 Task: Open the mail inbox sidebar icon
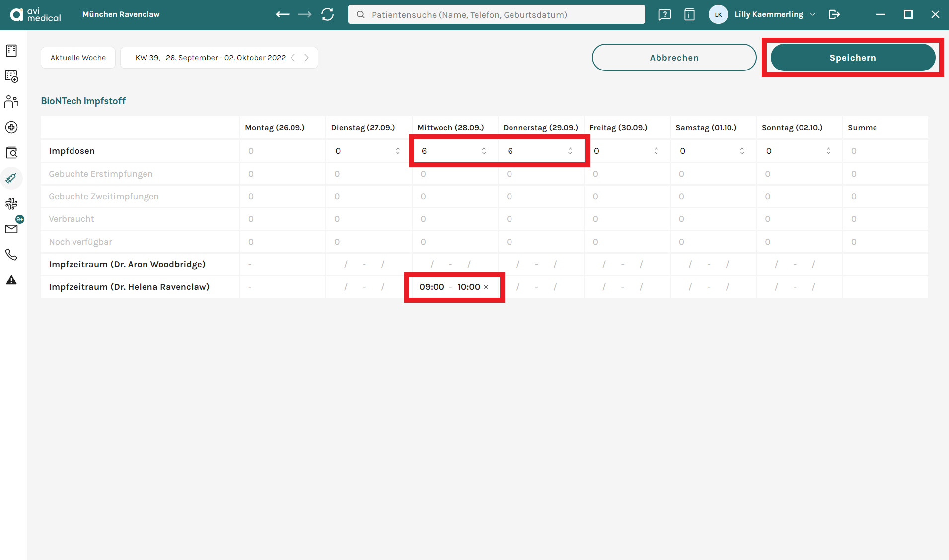click(11, 229)
